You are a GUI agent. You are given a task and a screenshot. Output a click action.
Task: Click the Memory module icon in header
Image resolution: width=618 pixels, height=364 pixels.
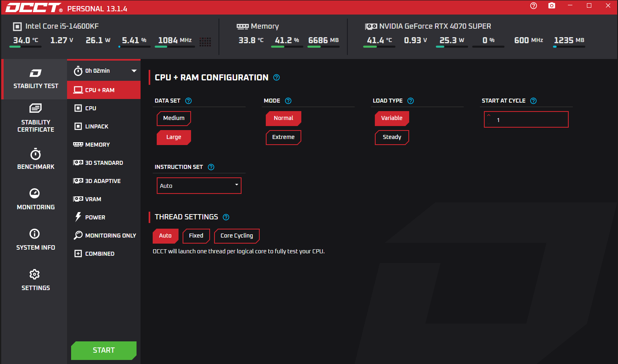242,27
